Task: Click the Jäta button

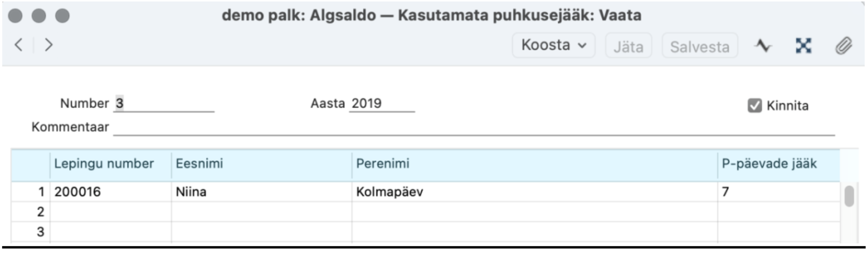Action: click(628, 46)
